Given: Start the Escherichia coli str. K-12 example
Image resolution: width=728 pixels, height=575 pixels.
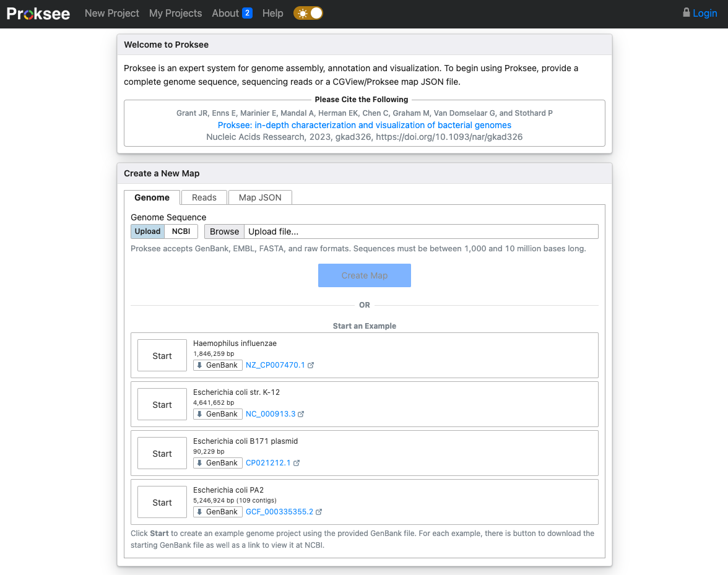Looking at the screenshot, I should point(162,405).
